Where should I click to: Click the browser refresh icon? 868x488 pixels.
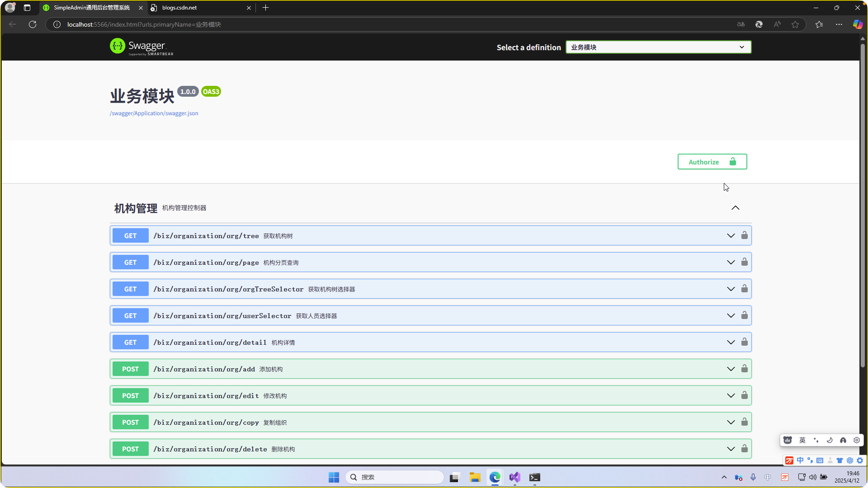(33, 24)
